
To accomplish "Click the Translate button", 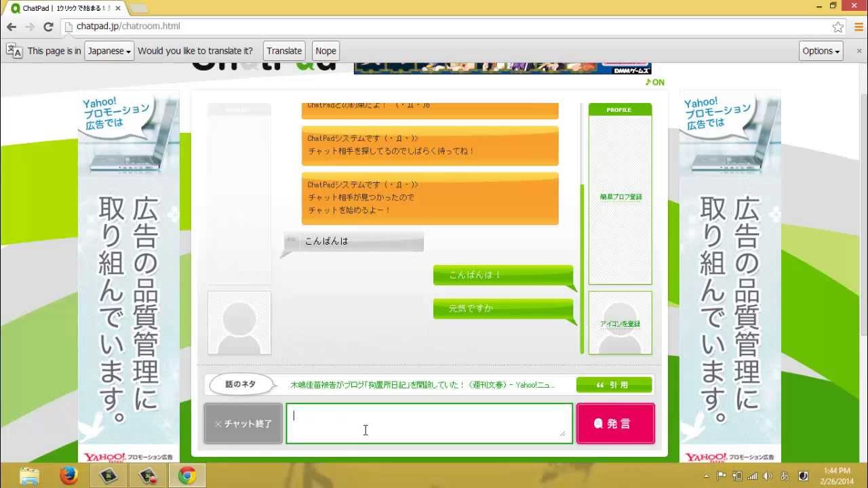I will [x=284, y=51].
